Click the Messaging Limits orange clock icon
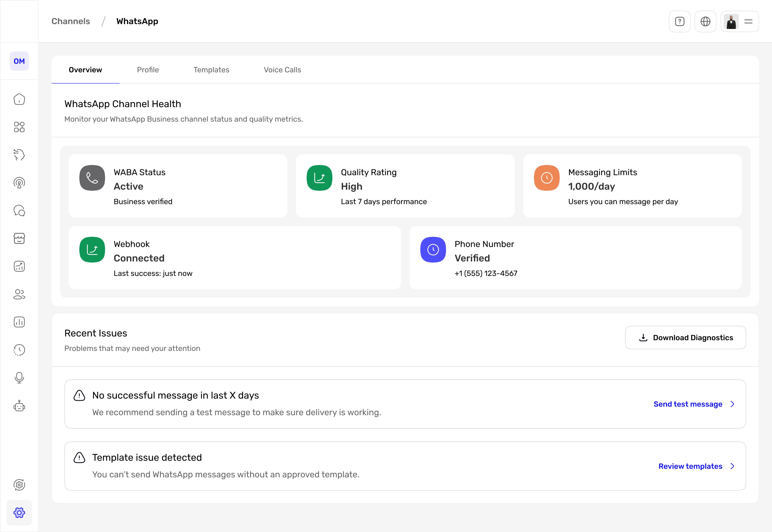This screenshot has height=532, width=772. click(547, 178)
